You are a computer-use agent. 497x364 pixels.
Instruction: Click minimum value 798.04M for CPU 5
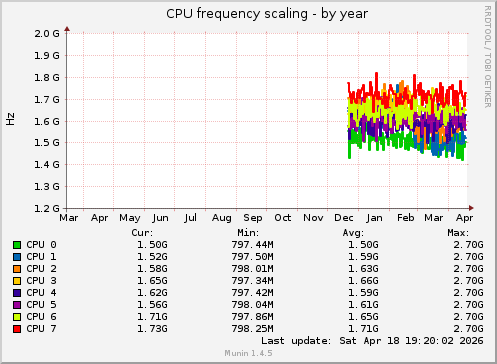click(252, 305)
